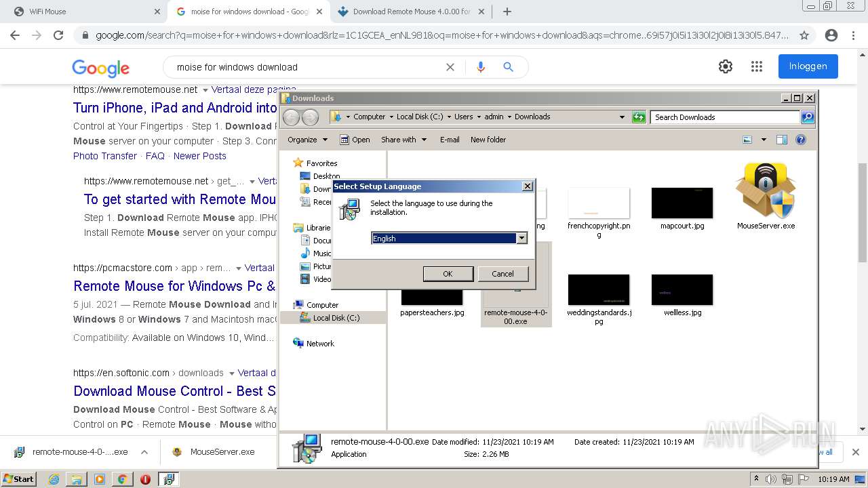868x488 pixels.
Task: Clear the Google search box
Action: [x=450, y=67]
